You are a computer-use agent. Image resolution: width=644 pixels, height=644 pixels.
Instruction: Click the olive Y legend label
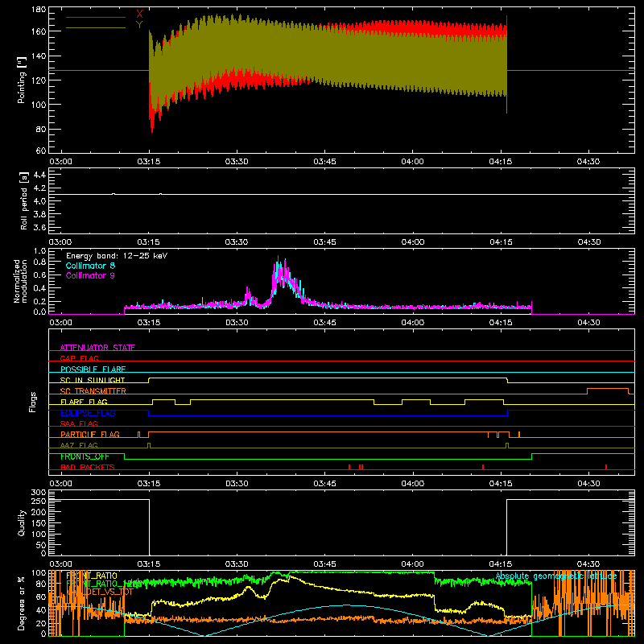139,25
